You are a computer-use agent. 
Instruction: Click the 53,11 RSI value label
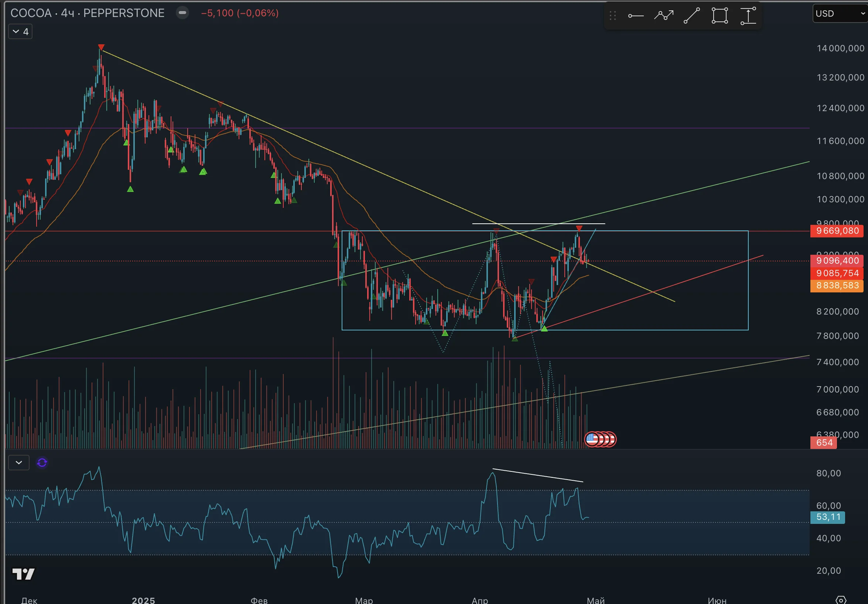pyautogui.click(x=827, y=517)
